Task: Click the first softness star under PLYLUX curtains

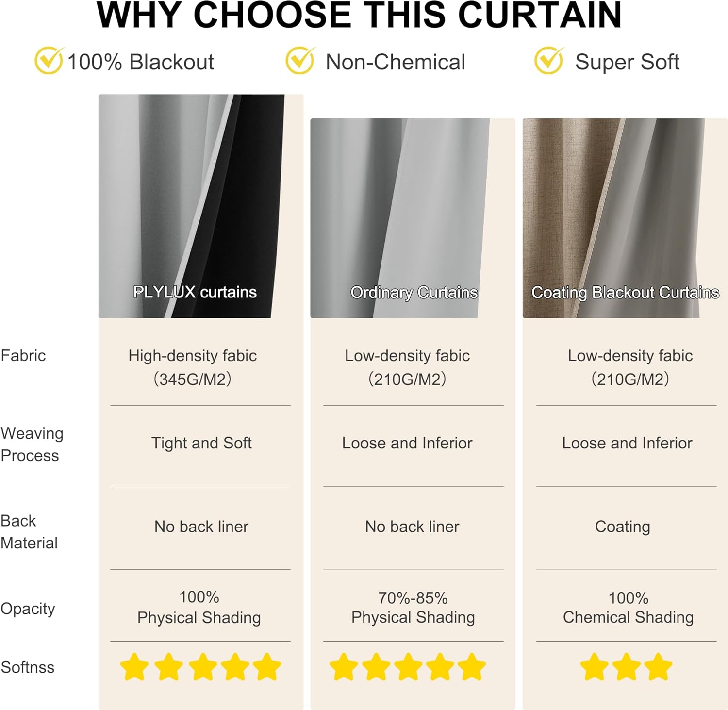Action: click(x=134, y=667)
